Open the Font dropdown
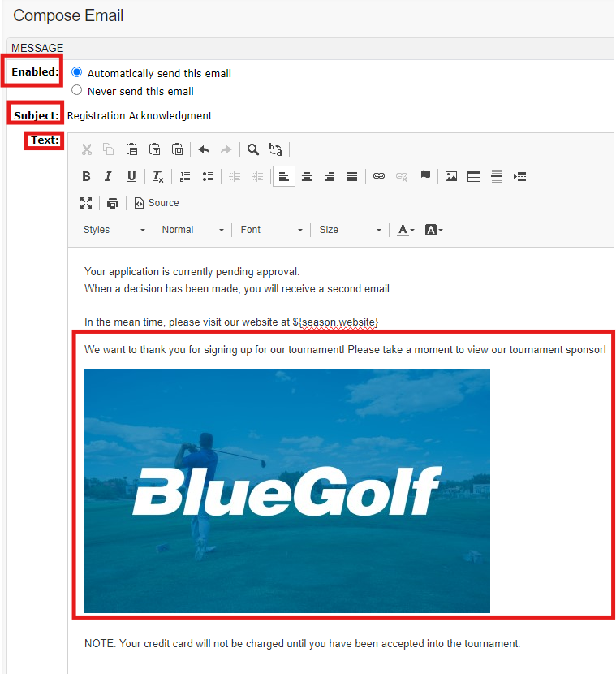 coord(272,230)
